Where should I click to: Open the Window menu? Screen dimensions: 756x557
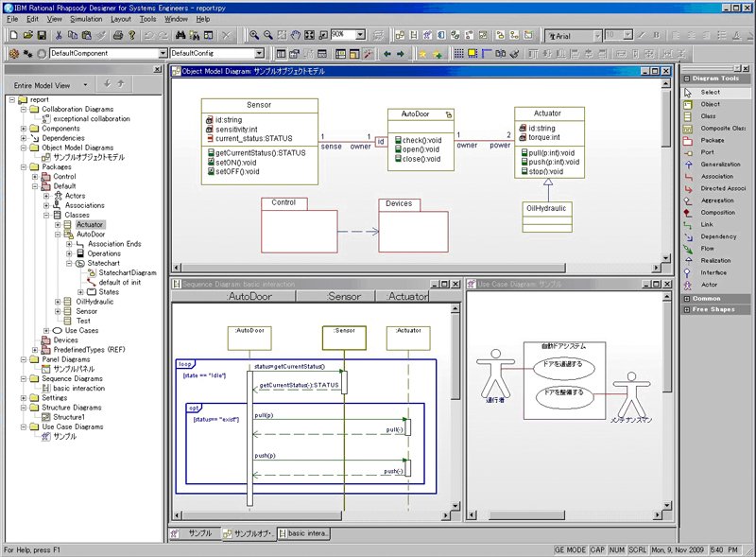click(176, 19)
